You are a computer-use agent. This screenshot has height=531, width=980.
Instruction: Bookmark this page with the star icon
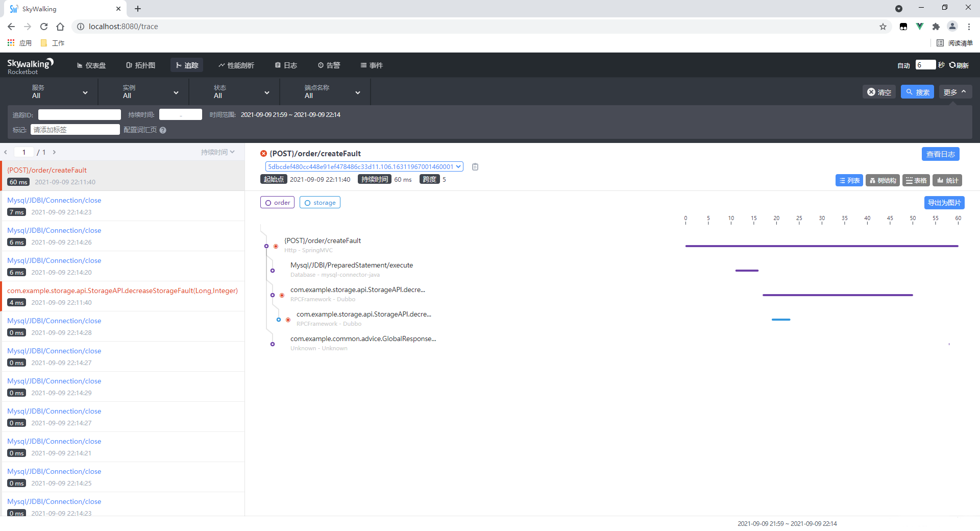coord(883,27)
